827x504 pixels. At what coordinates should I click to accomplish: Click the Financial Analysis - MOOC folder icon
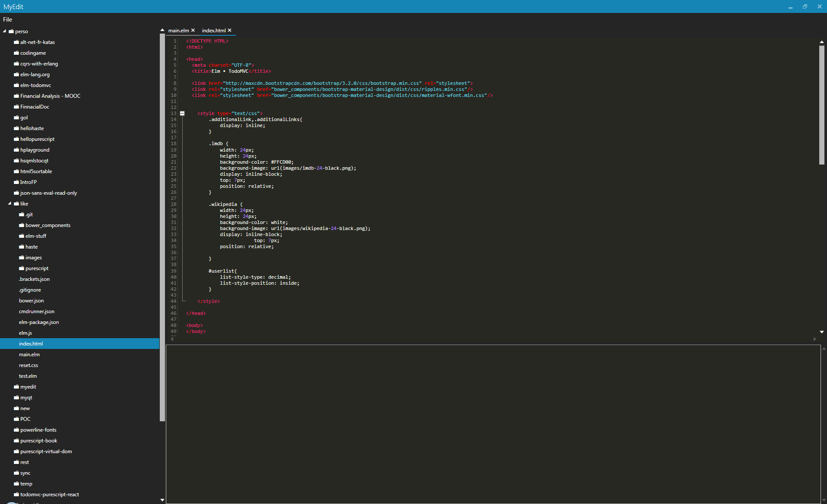click(16, 96)
